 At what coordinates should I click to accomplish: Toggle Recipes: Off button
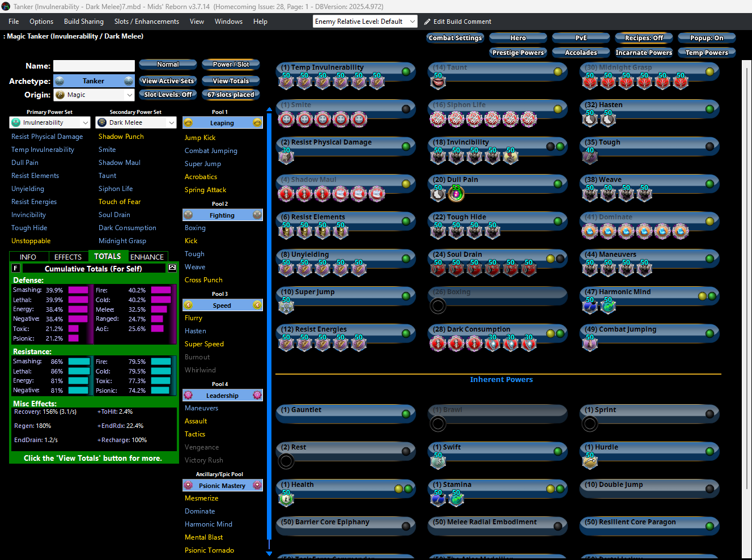(644, 38)
